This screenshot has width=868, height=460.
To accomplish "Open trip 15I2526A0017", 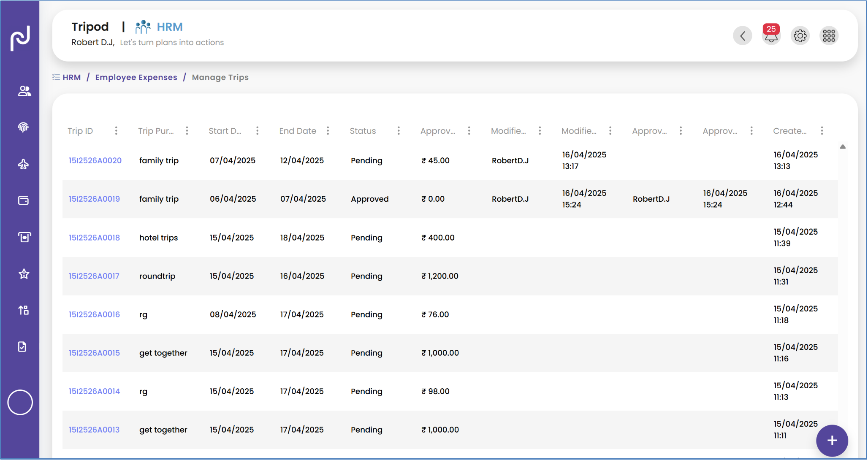I will [94, 276].
